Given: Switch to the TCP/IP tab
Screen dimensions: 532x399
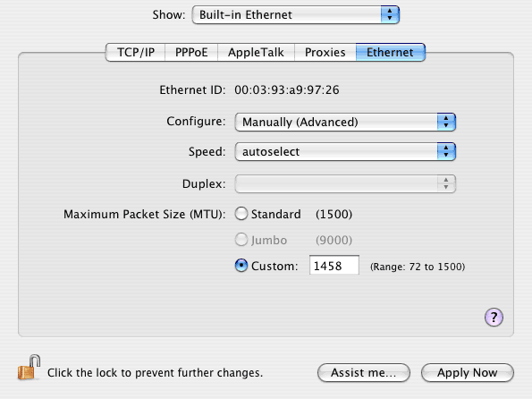Looking at the screenshot, I should pyautogui.click(x=136, y=52).
